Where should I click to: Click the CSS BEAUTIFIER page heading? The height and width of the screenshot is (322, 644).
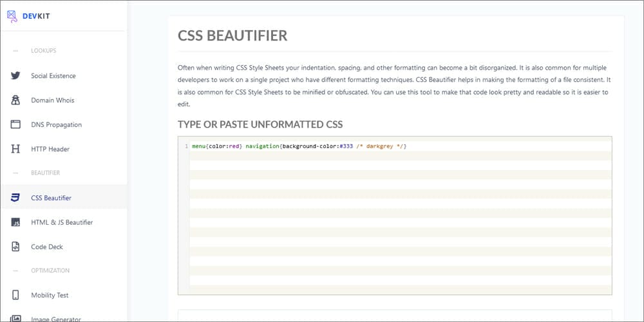(232, 35)
